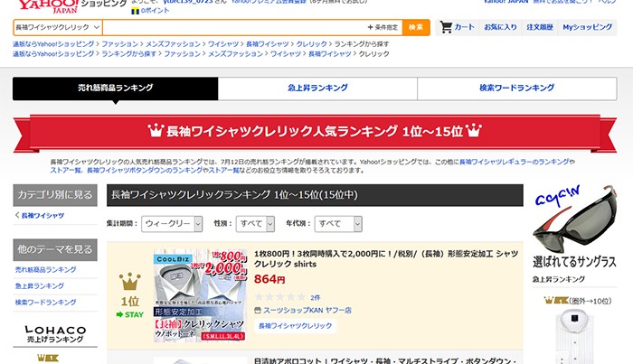633x364 pixels.
Task: Switch to 検索ワードランキング tab
Action: (x=516, y=88)
